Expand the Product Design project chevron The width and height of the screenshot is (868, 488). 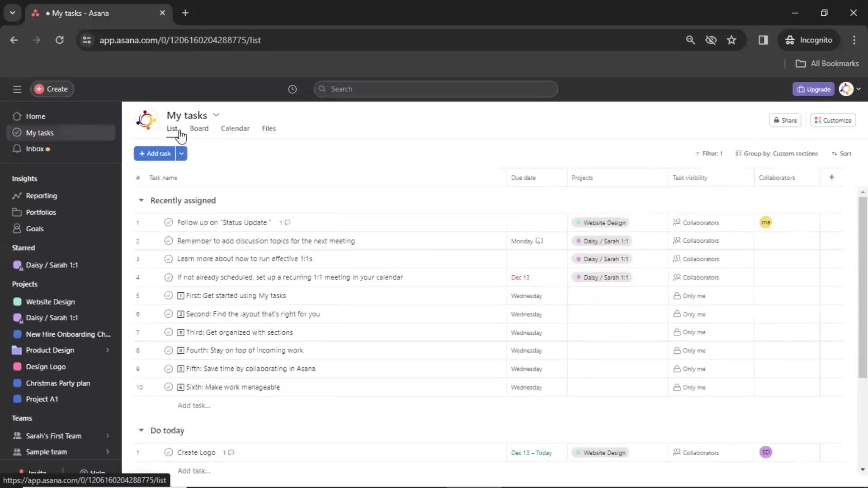point(107,350)
